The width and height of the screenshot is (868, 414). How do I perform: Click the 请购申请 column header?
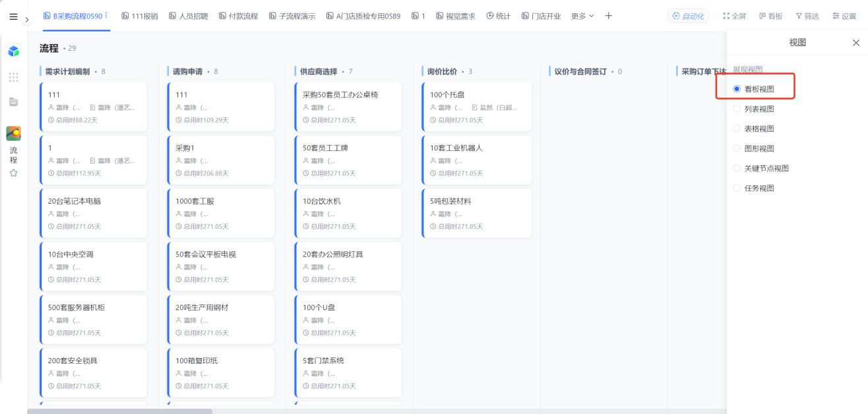point(187,71)
